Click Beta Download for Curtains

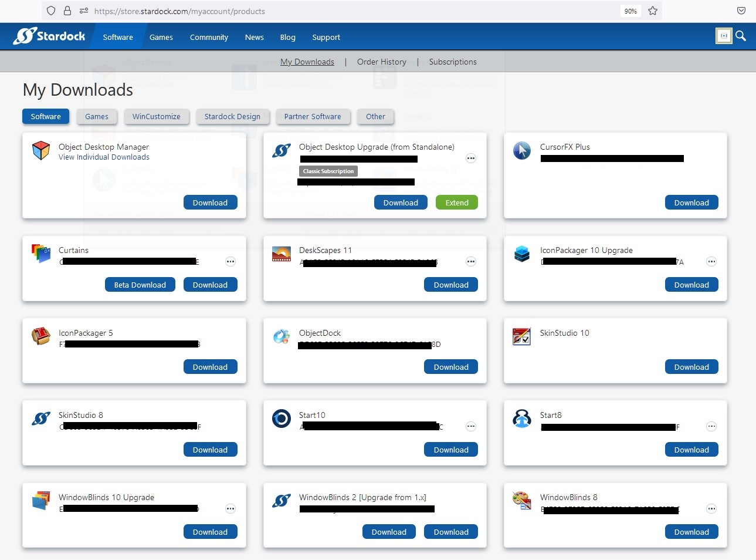point(140,285)
